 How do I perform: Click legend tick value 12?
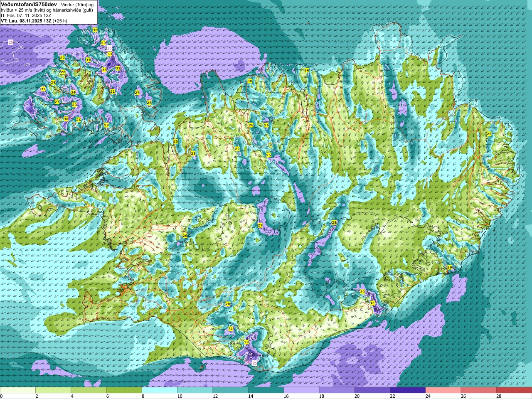point(215,396)
